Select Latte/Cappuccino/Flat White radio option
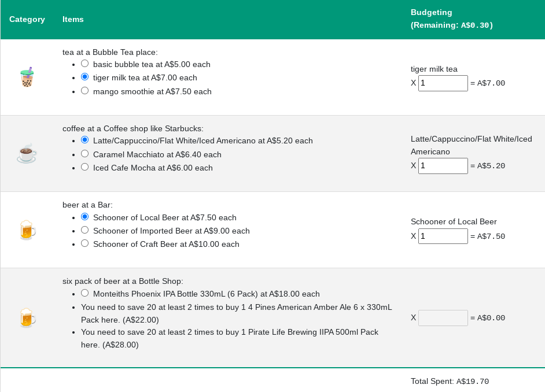 (x=85, y=140)
